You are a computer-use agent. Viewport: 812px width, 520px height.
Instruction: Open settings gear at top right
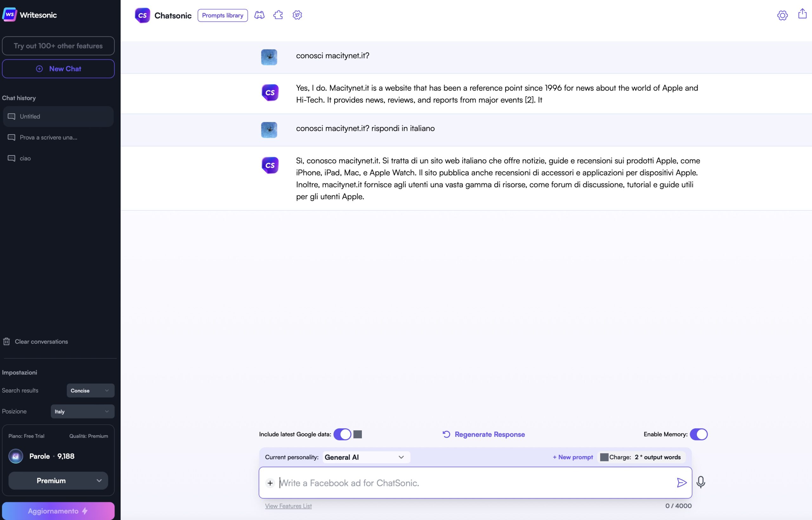782,15
